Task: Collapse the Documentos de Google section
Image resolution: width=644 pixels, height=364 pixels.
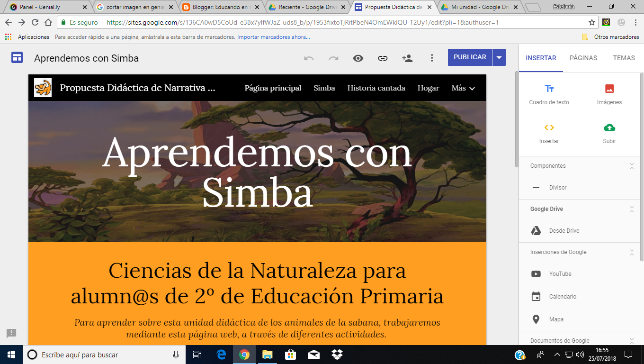Action: click(x=631, y=340)
